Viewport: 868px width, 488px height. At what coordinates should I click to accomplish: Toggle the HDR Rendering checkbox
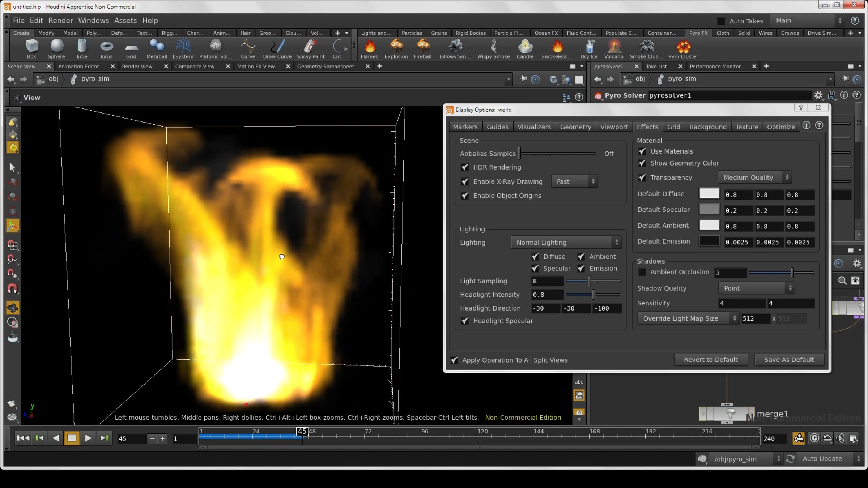tap(465, 167)
